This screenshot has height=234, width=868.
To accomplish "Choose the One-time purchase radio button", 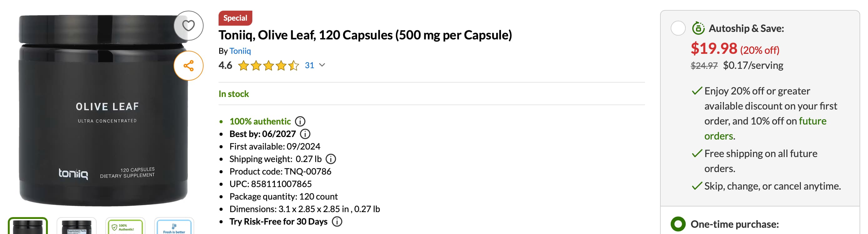I will [x=678, y=224].
